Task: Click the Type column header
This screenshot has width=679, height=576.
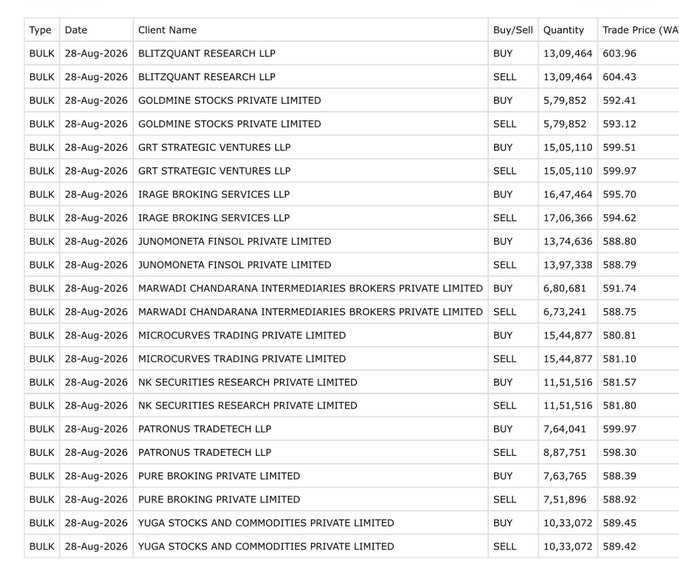Action: coord(40,30)
